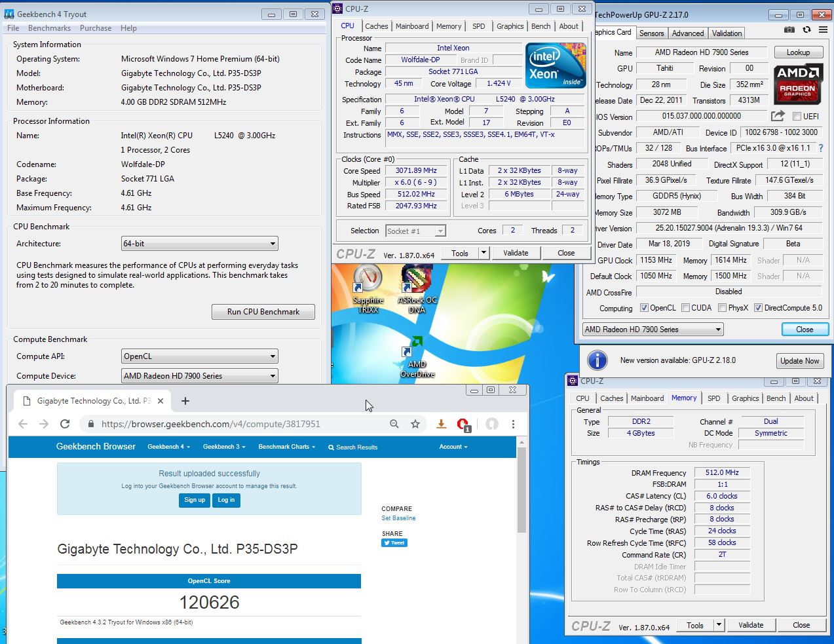Click Close button in the GPU-Z window
This screenshot has height=644, width=834.
(x=805, y=330)
